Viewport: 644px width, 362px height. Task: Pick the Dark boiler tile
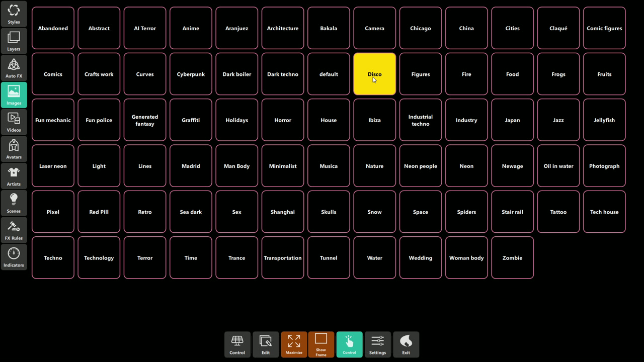point(236,74)
